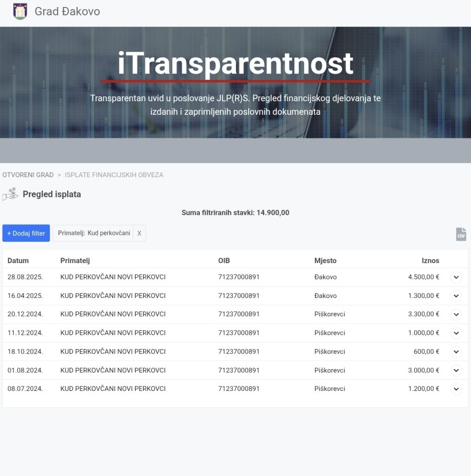
Task: Click the Pregled isplata heading
Action: [x=52, y=194]
